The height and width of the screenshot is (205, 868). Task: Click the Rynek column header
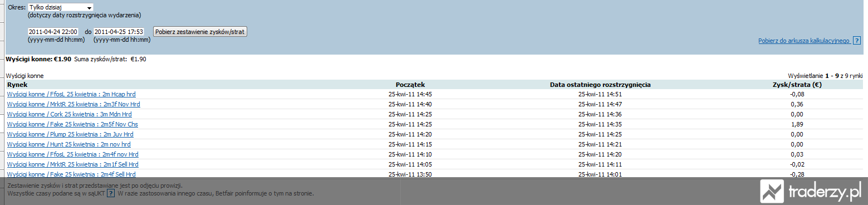[x=17, y=85]
